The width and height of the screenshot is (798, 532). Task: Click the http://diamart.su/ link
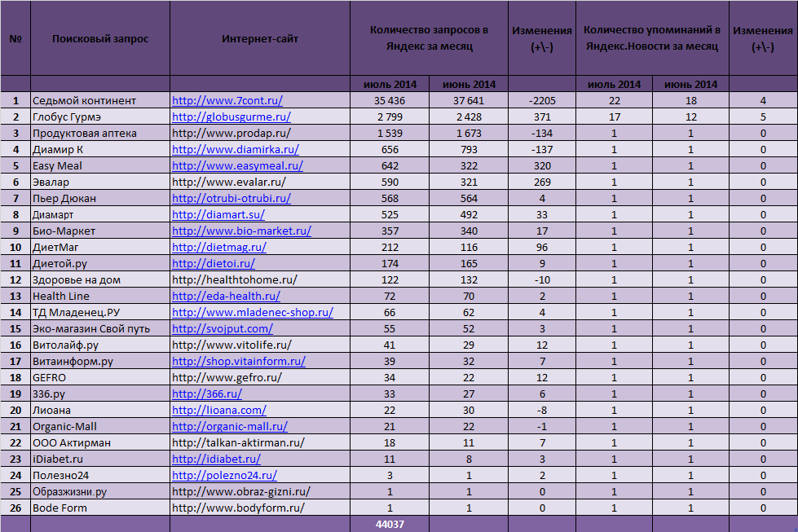[x=218, y=214]
